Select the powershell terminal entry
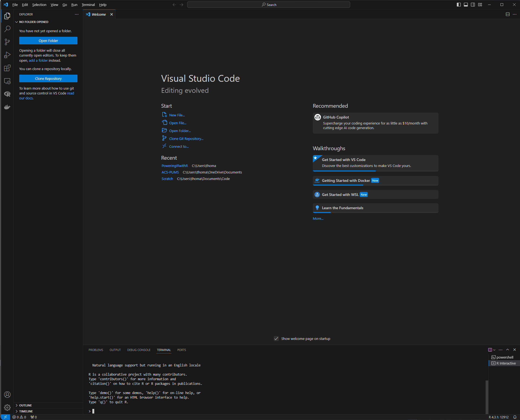The width and height of the screenshot is (520, 420). click(x=504, y=357)
